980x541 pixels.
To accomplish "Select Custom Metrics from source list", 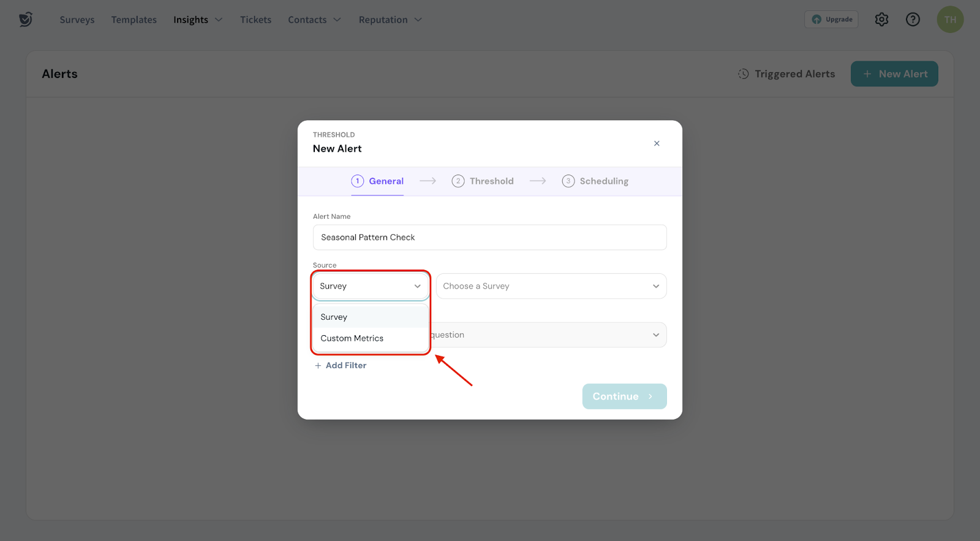I will coord(352,338).
